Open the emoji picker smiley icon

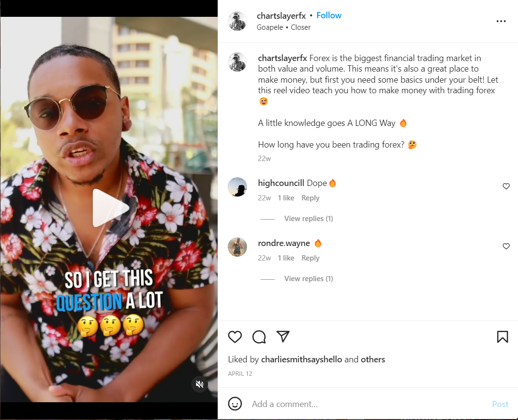(x=235, y=404)
